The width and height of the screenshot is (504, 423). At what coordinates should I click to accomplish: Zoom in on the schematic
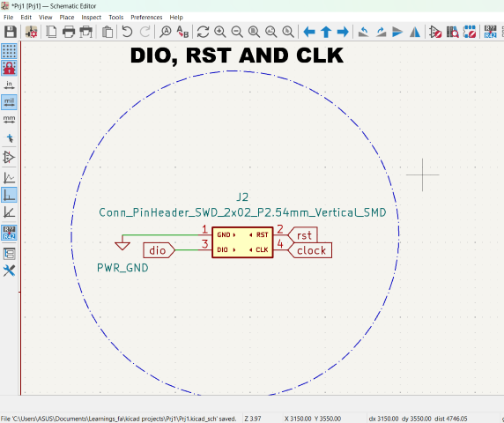[x=220, y=32]
